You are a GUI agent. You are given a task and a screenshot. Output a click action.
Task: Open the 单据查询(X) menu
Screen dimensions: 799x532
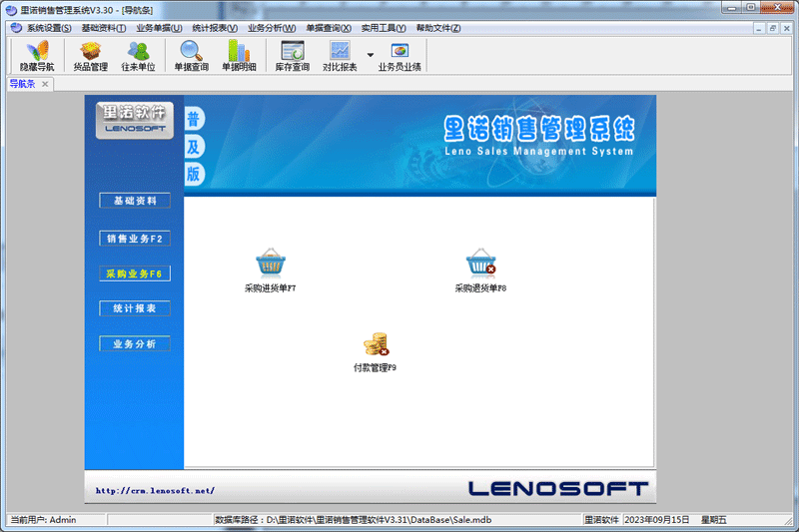pos(329,28)
